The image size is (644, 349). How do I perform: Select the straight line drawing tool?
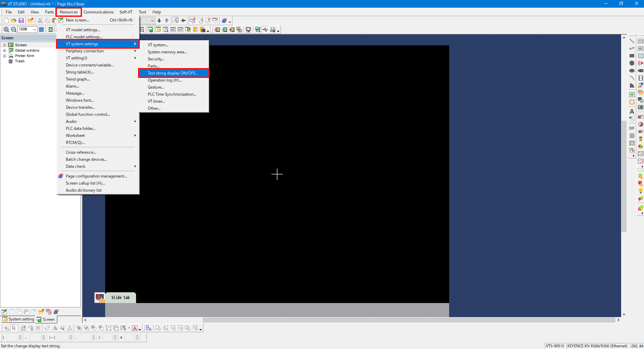632,41
